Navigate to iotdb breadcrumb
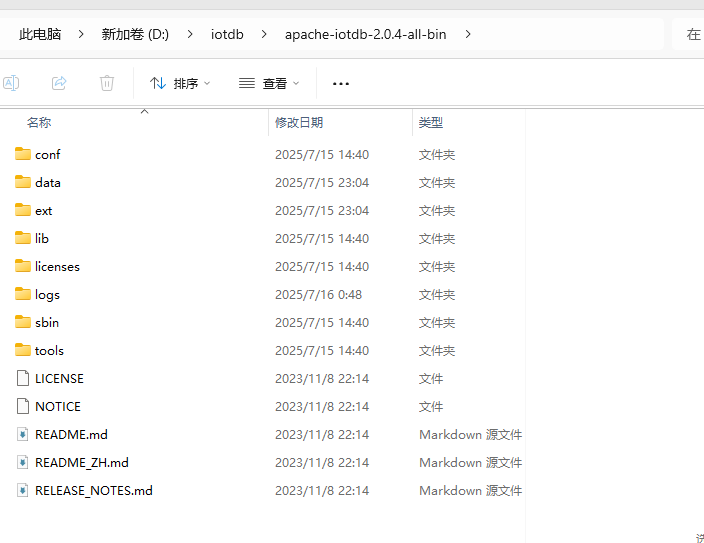704x543 pixels. pos(227,34)
